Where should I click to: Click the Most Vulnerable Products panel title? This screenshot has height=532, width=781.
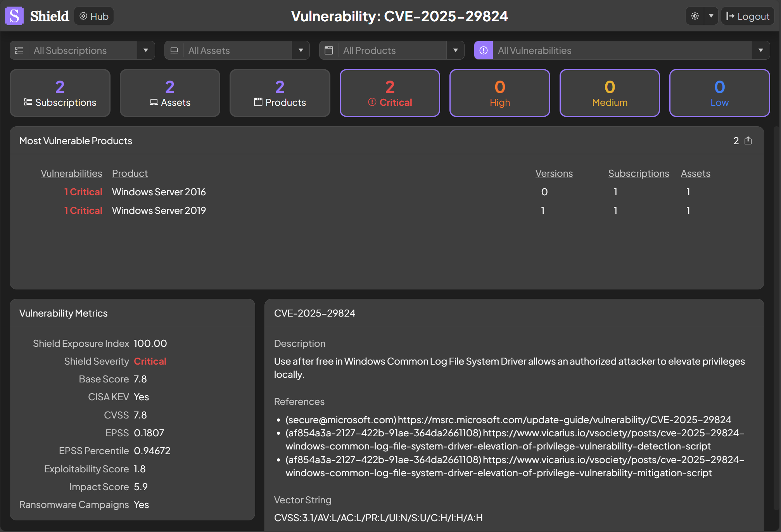coord(76,141)
